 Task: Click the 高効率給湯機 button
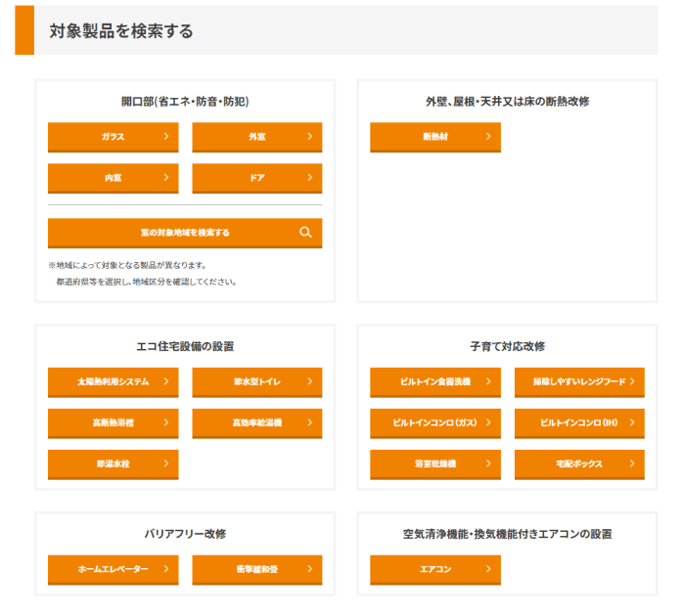(256, 422)
